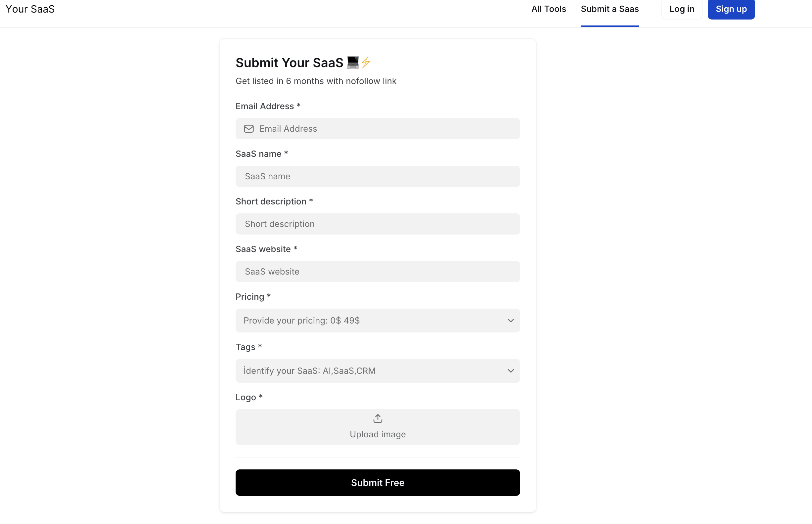Click the blue Sign up button
Viewport: 812px width, 524px height.
point(731,9)
